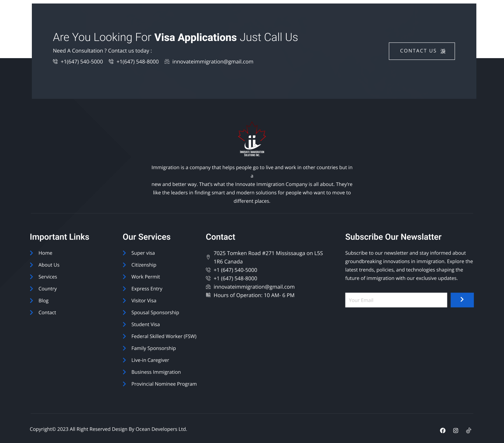The image size is (504, 443).
Task: Click the Important Links heading
Action: point(59,237)
